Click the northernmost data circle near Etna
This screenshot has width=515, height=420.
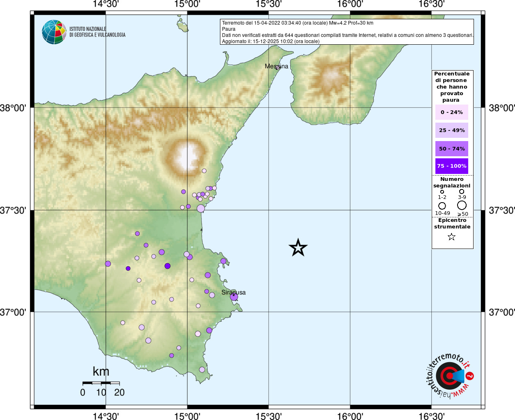[204, 171]
